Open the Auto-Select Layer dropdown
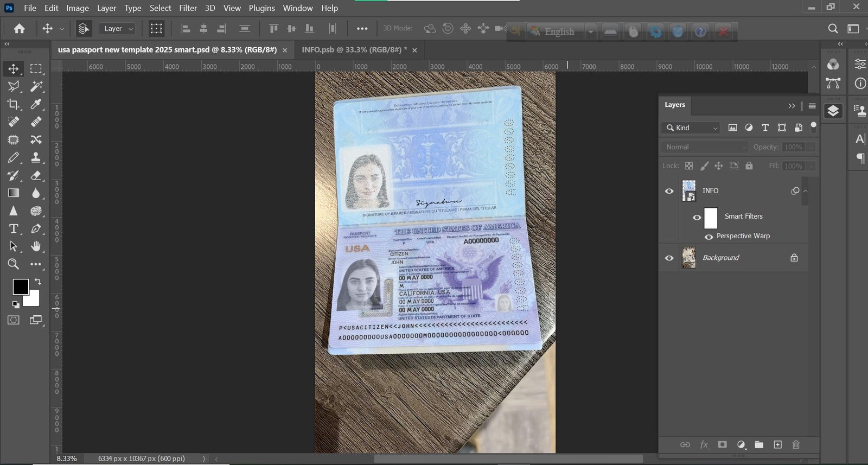 [117, 29]
